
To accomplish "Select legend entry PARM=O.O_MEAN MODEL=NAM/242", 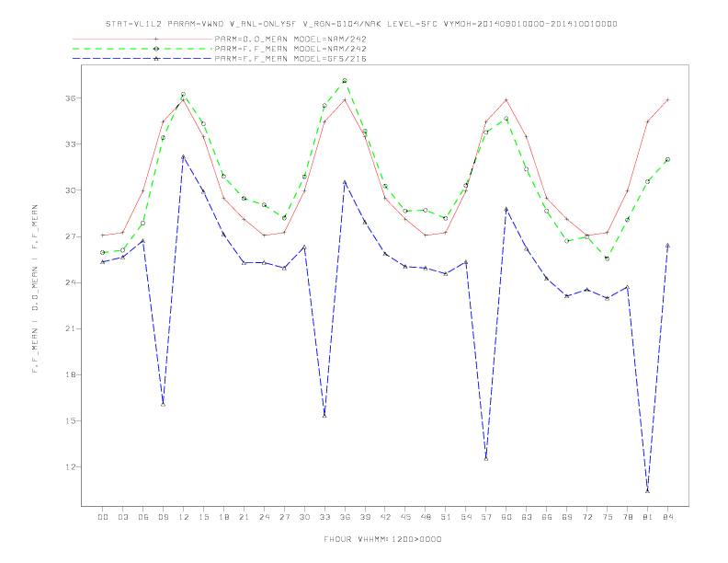I will tap(290, 39).
